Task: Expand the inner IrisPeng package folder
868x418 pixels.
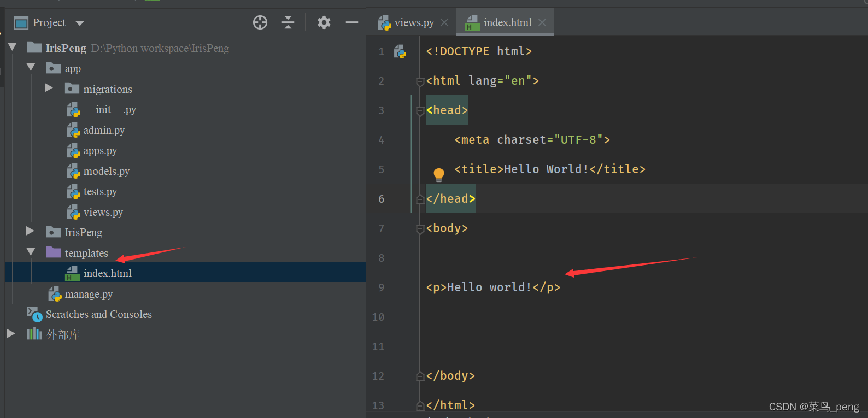Action: (x=30, y=232)
